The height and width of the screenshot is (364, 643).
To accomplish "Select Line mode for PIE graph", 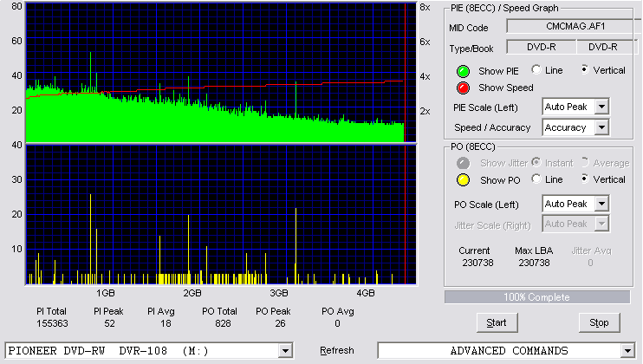I will coord(536,69).
